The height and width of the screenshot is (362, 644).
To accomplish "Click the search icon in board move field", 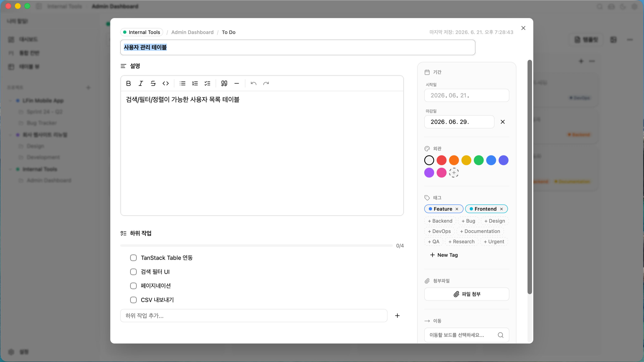I will pos(500,335).
